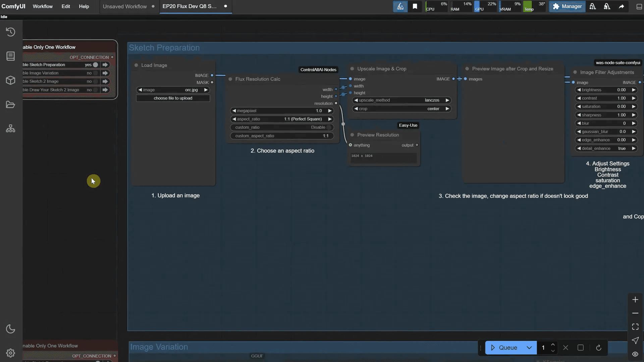Viewport: 644px width, 362px height.
Task: Decrease queue batch count down arrow
Action: (x=553, y=351)
